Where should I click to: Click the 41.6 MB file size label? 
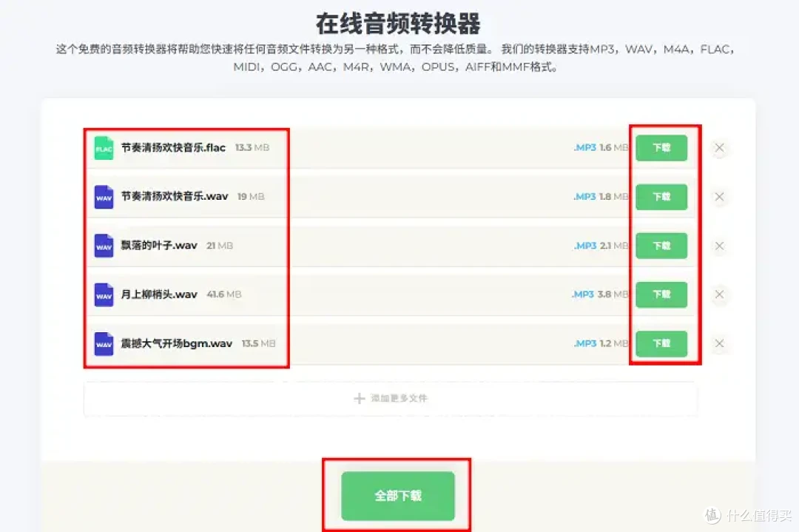224,294
